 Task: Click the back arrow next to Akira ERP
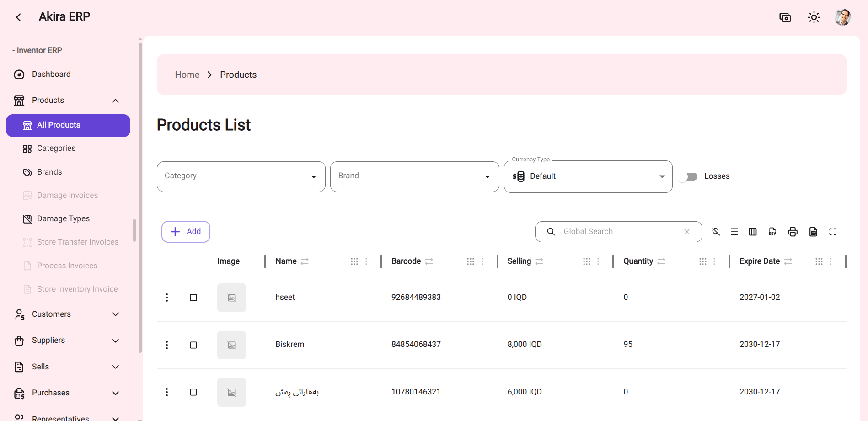point(18,17)
